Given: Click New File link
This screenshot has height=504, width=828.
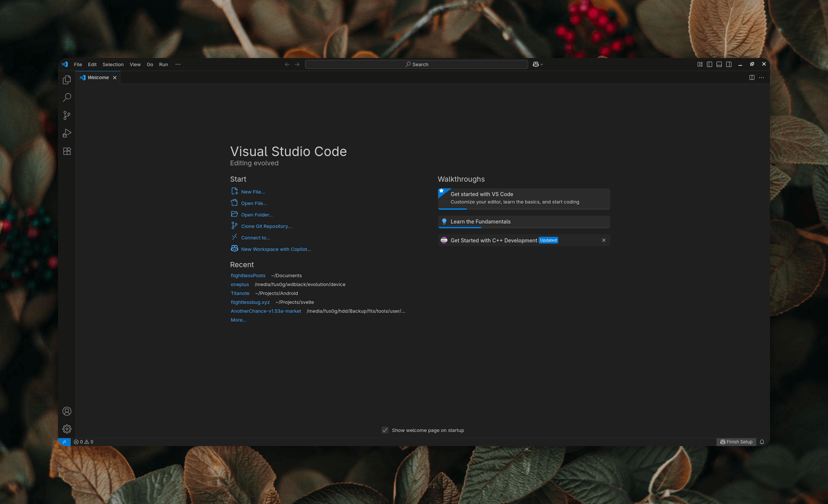Looking at the screenshot, I should [253, 192].
